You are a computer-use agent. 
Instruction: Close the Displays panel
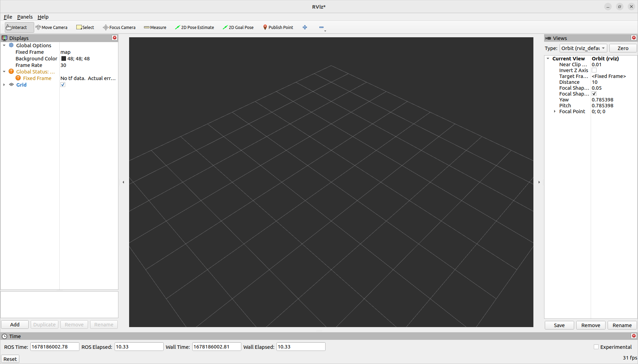115,38
